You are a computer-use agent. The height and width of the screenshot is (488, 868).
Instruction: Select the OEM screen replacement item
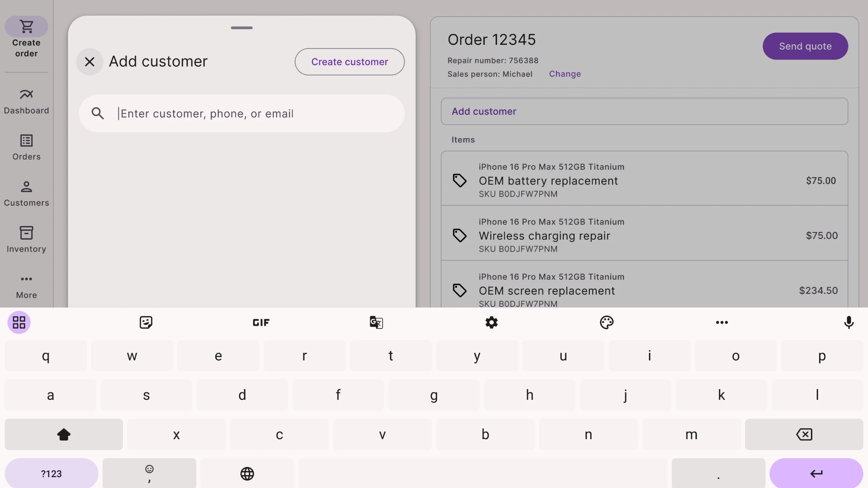point(644,284)
